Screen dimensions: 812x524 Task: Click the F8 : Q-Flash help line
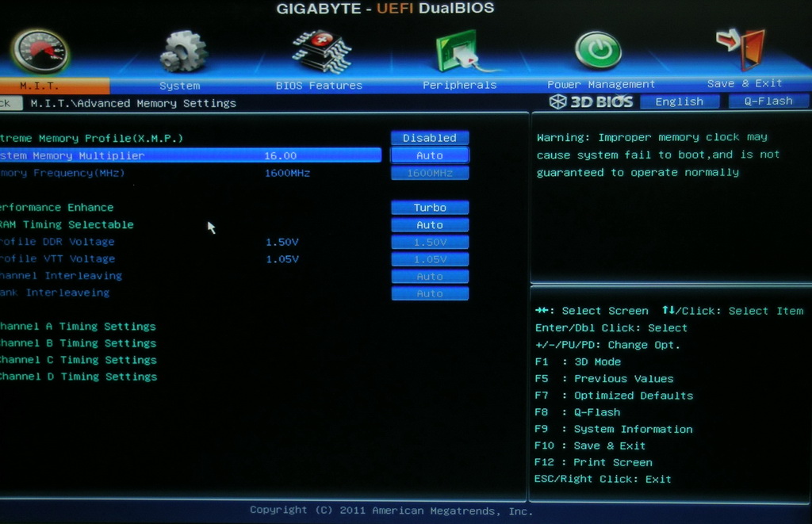click(x=577, y=412)
